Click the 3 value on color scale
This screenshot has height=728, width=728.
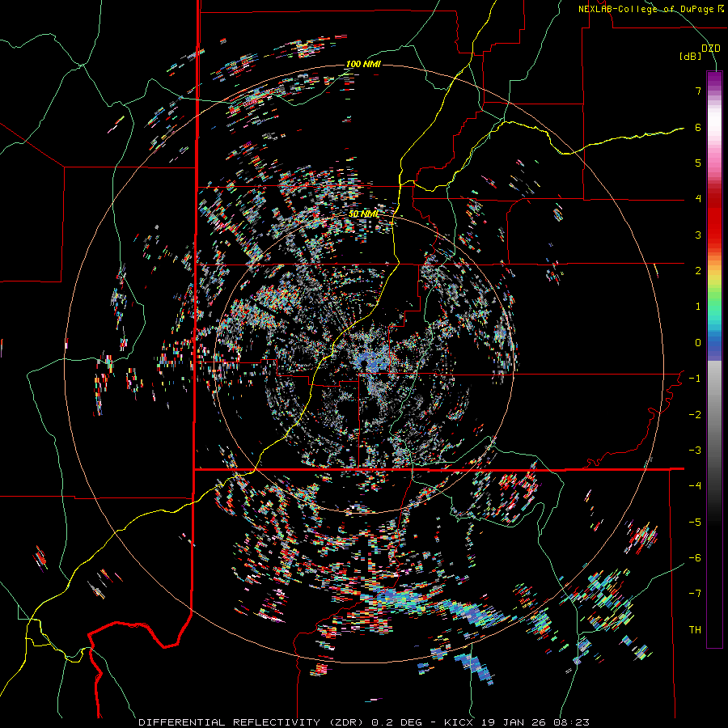[698, 235]
